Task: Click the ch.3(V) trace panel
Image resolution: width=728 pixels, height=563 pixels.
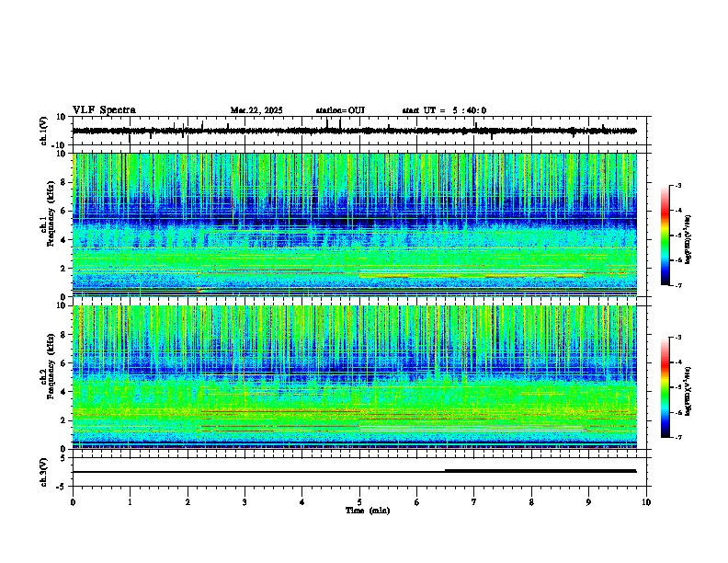Action: click(361, 472)
